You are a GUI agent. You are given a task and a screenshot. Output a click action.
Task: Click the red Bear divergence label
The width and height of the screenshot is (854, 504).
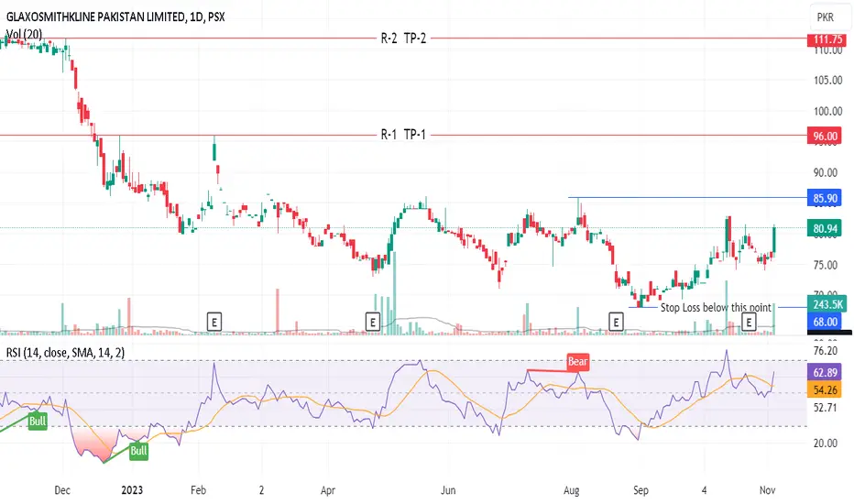click(578, 361)
